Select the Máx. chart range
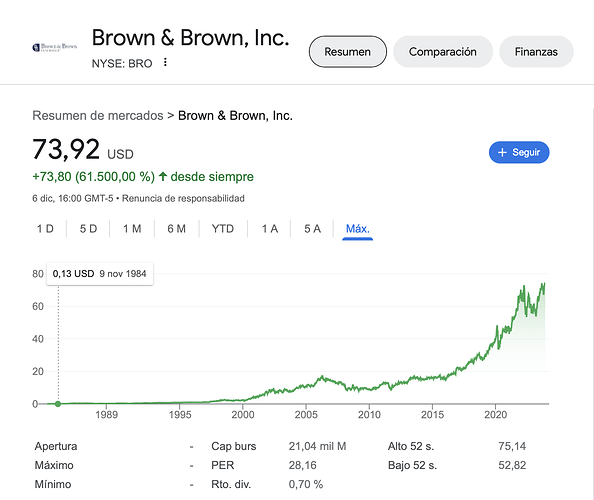Viewport: 594px width, 500px height. tap(358, 229)
